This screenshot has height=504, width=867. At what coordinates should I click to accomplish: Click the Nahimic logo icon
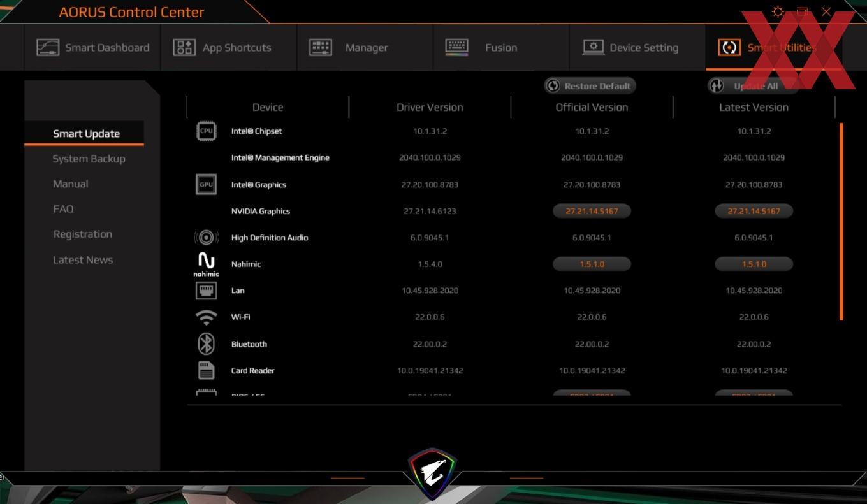[x=206, y=264]
